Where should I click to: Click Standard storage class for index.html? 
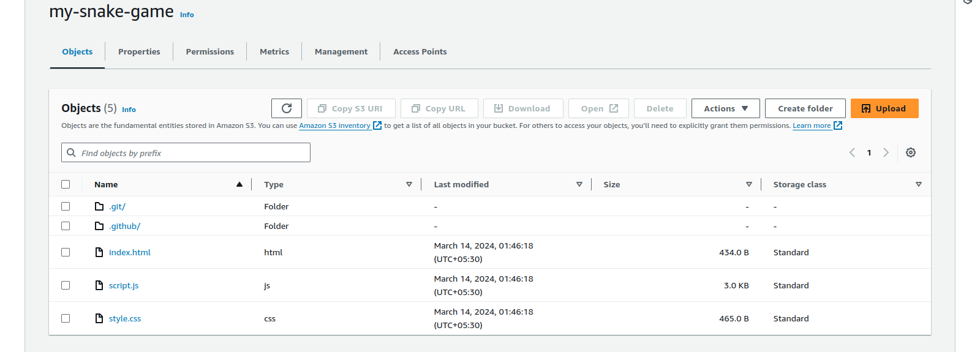pos(791,252)
